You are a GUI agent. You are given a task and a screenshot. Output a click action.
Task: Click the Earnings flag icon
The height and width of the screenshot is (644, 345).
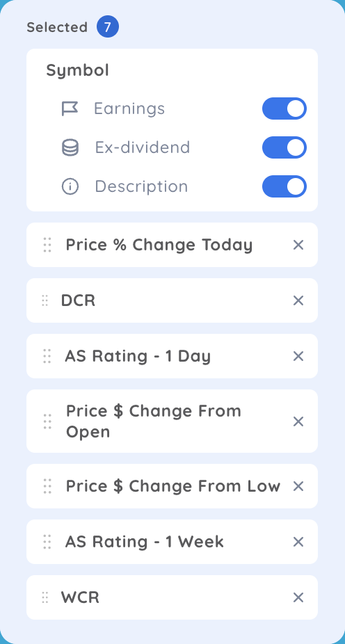pyautogui.click(x=70, y=108)
